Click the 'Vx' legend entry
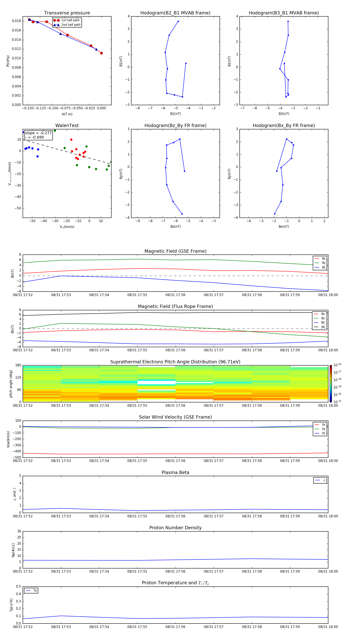Image resolution: width=351 pixels, height=644 pixels. pos(320,424)
